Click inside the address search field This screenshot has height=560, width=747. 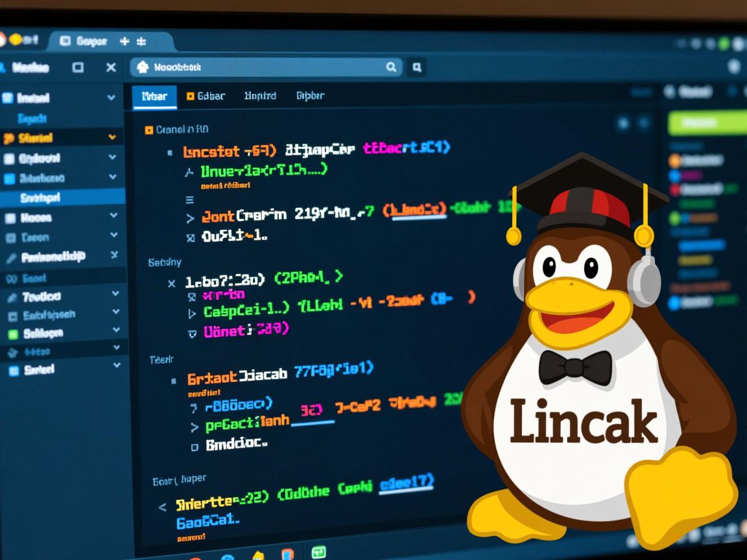coord(259,67)
